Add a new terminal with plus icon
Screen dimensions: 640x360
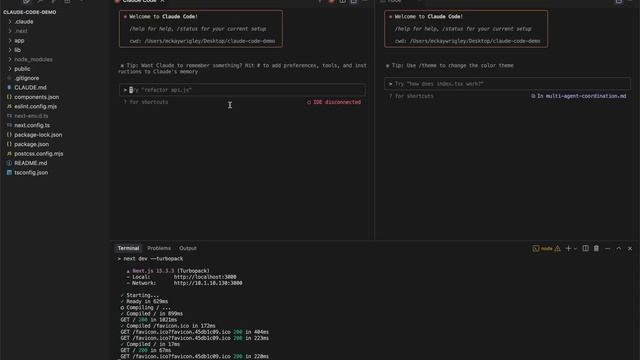[568, 248]
